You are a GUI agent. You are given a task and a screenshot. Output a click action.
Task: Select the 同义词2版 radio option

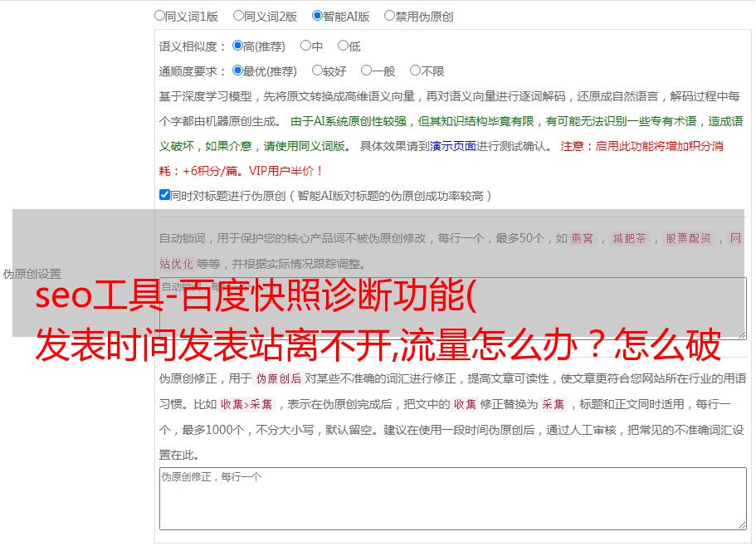pos(238,16)
